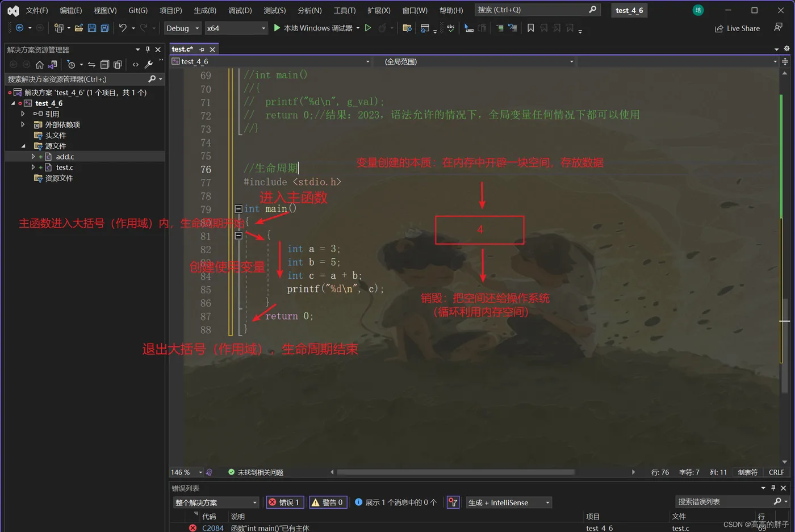Open a file with the folder icon
Viewport: 795px width, 532px height.
(79, 28)
